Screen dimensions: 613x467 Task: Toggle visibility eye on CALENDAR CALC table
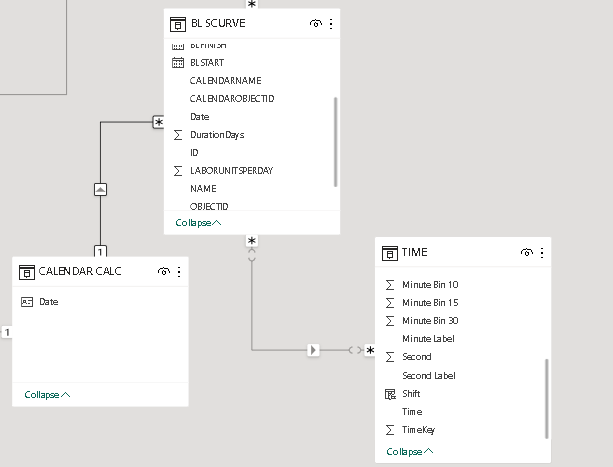point(164,271)
